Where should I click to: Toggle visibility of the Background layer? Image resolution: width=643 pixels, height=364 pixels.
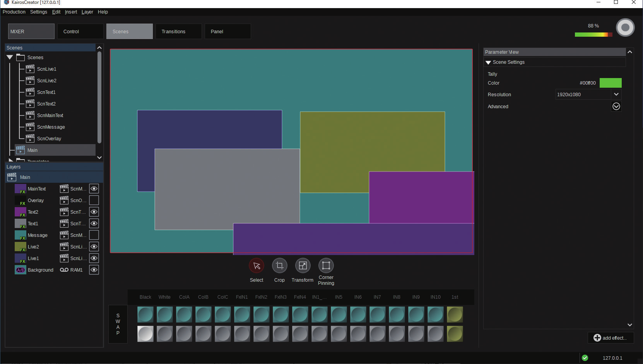point(94,270)
